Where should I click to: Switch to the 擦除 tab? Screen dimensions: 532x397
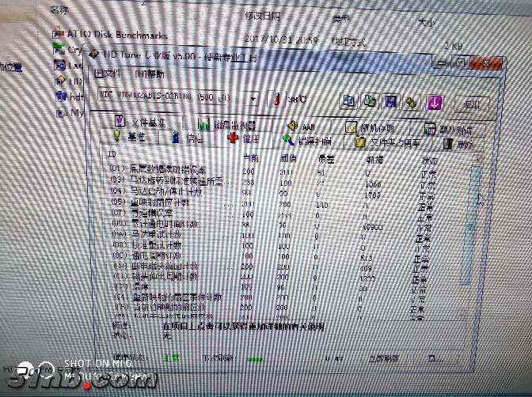tap(459, 144)
